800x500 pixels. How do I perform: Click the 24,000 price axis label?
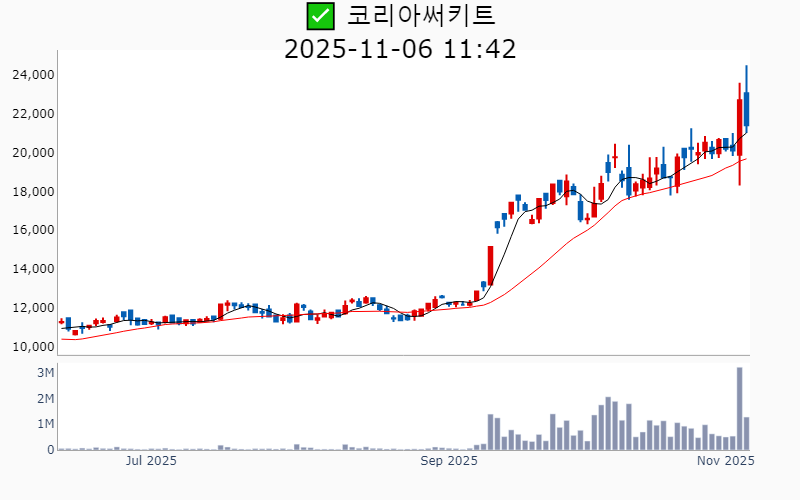[x=33, y=75]
